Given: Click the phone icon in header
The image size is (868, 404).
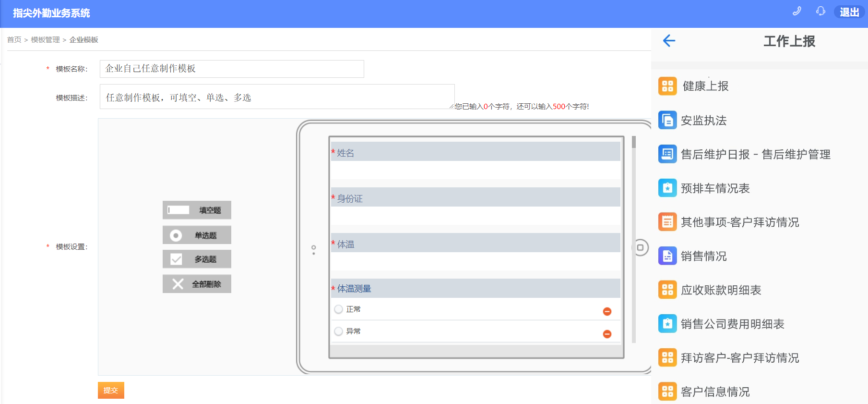Looking at the screenshot, I should [x=797, y=11].
